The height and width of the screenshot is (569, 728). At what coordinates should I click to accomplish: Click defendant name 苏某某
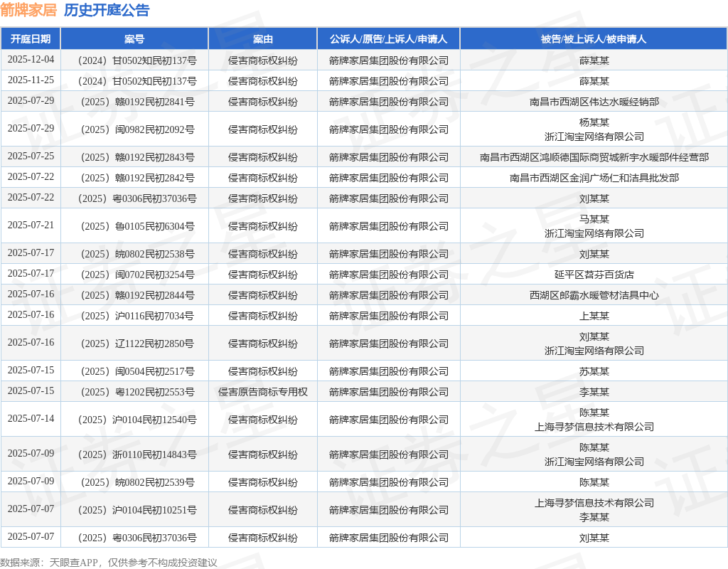coord(594,371)
